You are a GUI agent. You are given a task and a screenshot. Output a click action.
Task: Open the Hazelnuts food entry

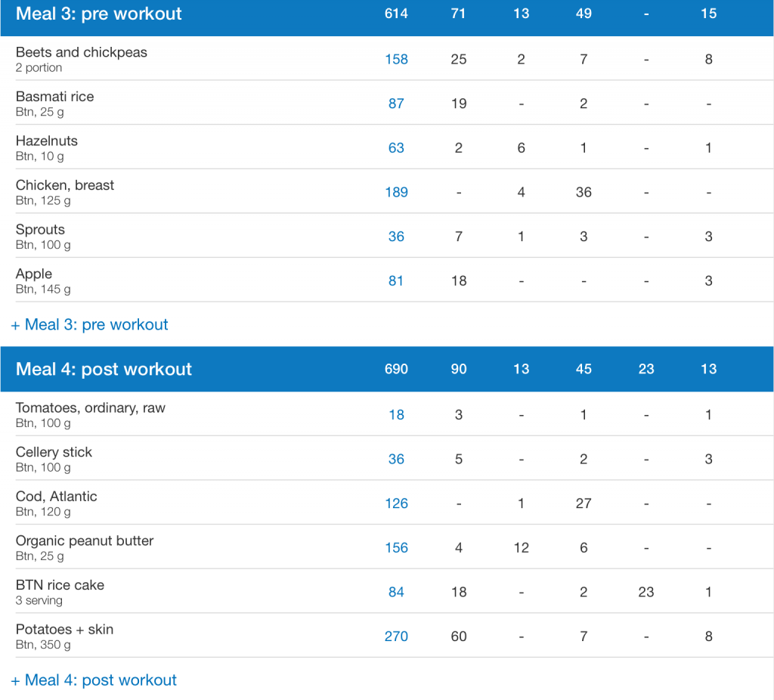(x=47, y=141)
